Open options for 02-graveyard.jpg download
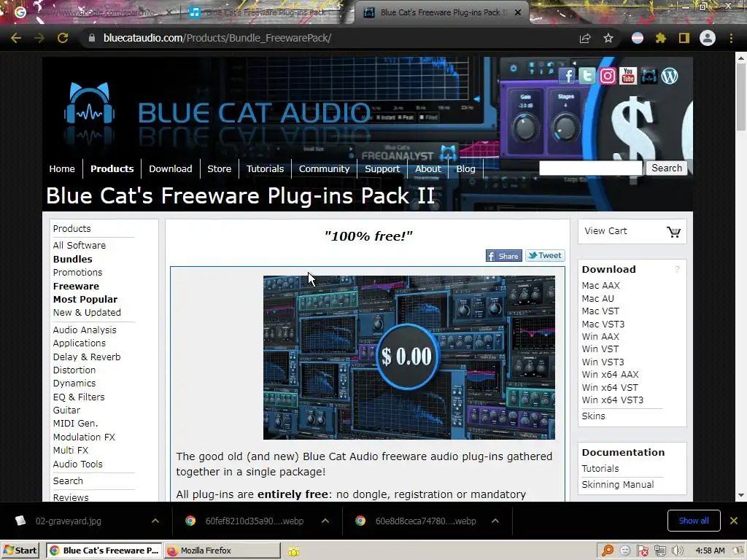 [155, 521]
